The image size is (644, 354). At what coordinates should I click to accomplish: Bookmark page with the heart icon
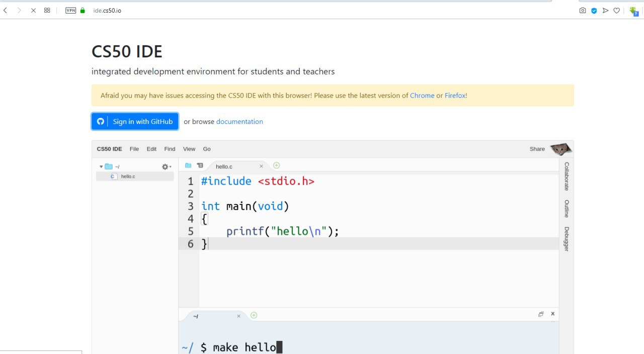(x=616, y=10)
